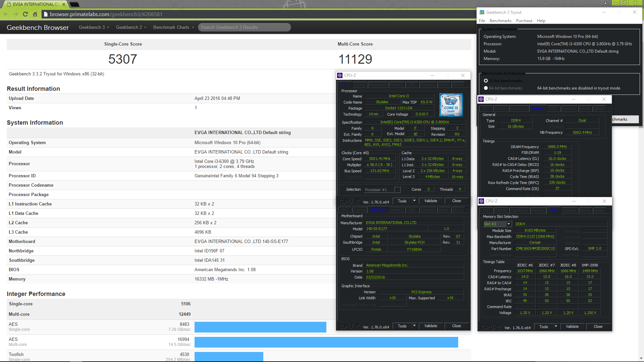Viewport: 644px width, 362px height.
Task: Open the Tools arrow in the CPU-Z SPD window
Action: click(556, 326)
